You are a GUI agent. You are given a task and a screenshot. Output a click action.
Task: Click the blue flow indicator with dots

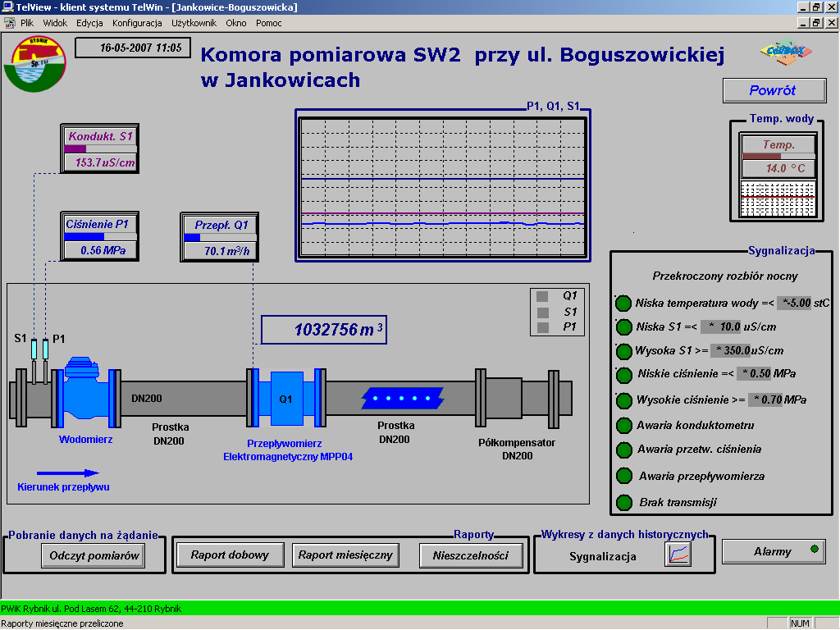pyautogui.click(x=403, y=398)
